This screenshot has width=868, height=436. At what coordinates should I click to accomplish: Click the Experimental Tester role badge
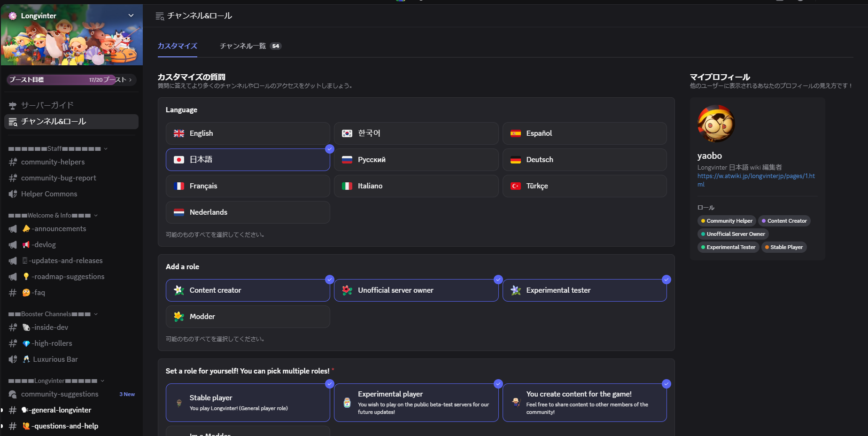click(728, 247)
